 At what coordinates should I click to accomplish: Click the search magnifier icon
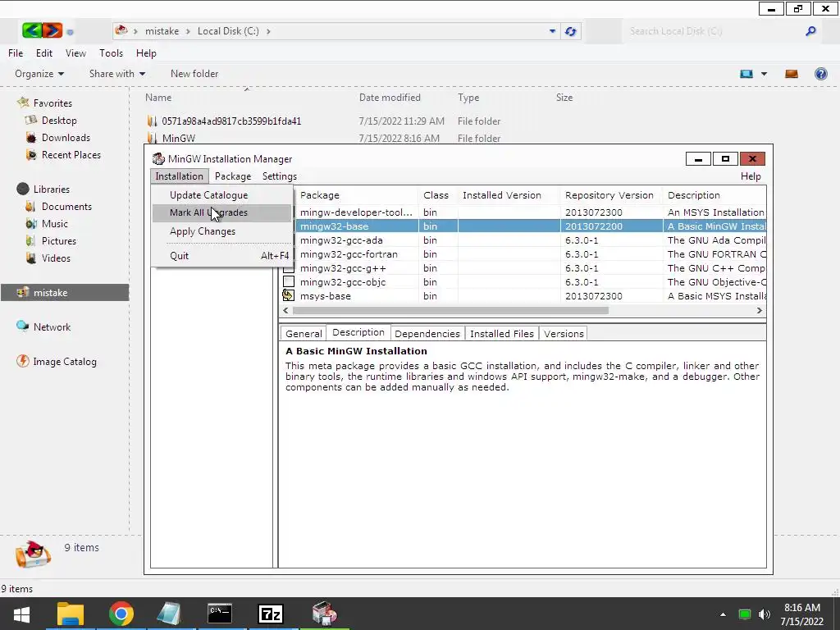[x=810, y=31]
